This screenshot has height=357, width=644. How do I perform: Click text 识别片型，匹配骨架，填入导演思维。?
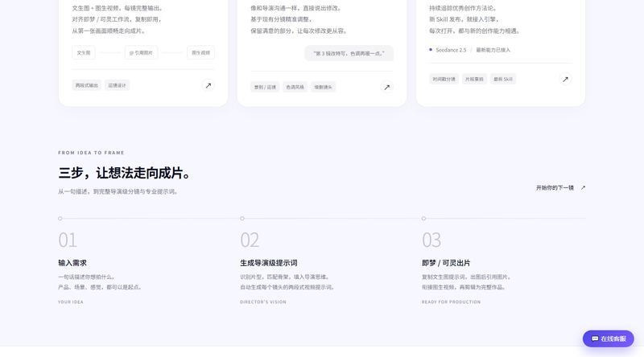(285, 277)
